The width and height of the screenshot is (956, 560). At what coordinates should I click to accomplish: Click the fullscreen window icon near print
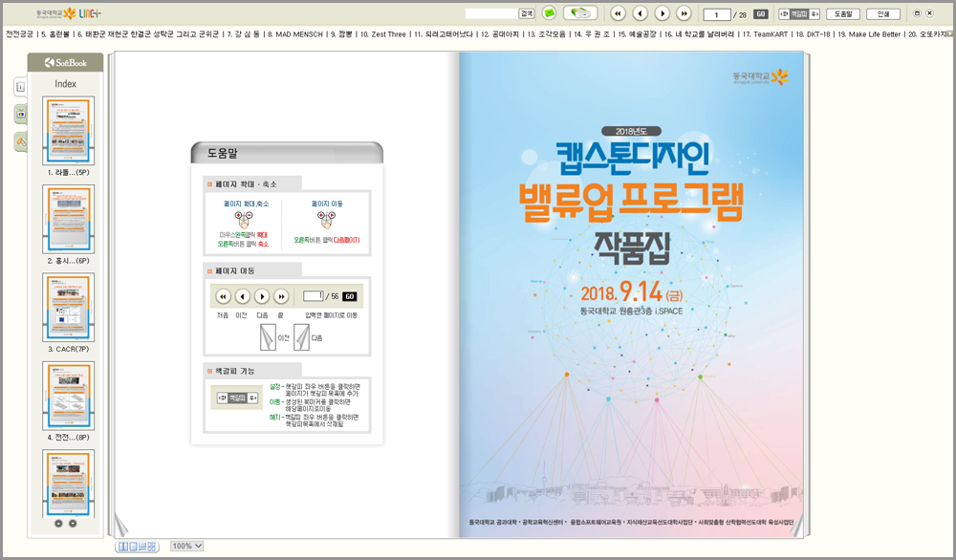[917, 13]
